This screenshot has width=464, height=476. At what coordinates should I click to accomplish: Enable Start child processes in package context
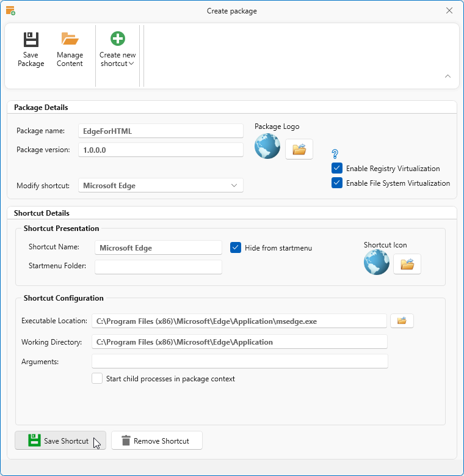(97, 378)
